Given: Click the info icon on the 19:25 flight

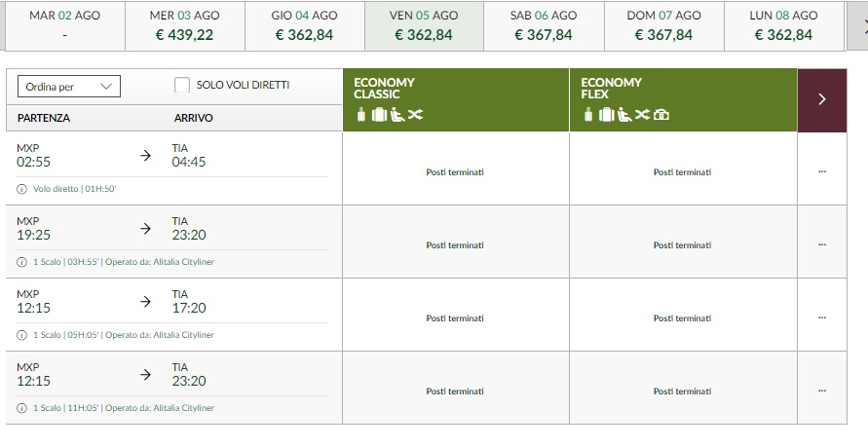Looking at the screenshot, I should pos(21,262).
